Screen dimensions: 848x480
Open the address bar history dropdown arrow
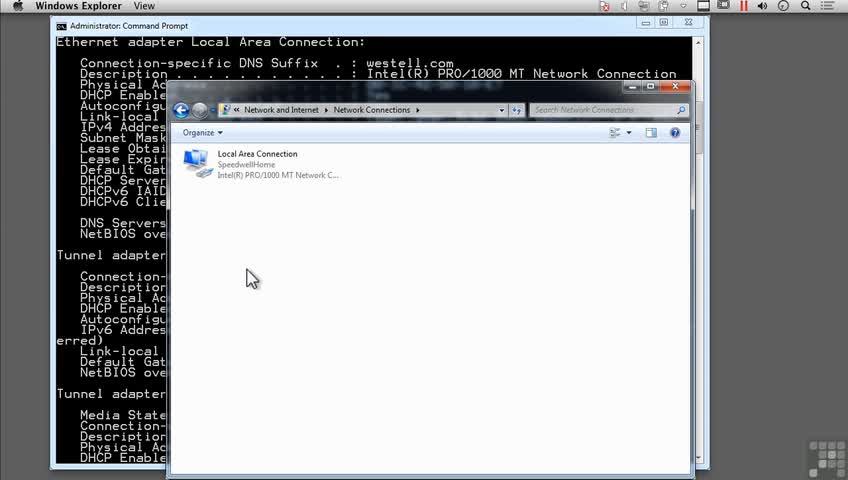[x=501, y=110]
